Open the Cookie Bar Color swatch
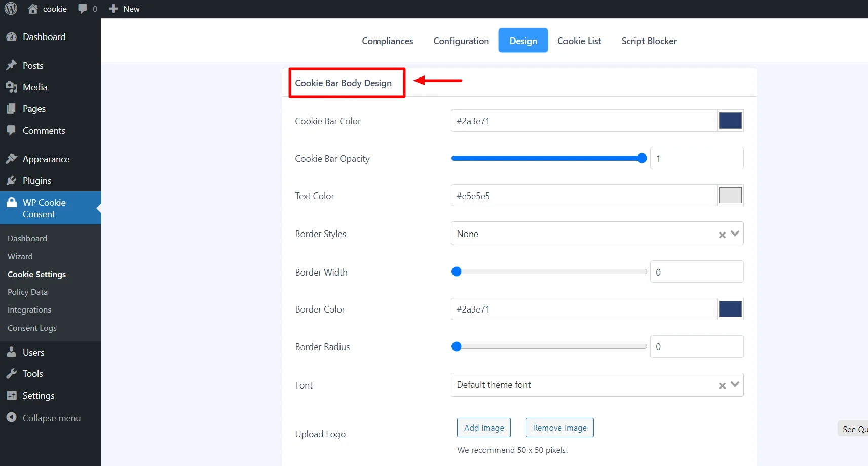The image size is (868, 466). click(x=730, y=121)
